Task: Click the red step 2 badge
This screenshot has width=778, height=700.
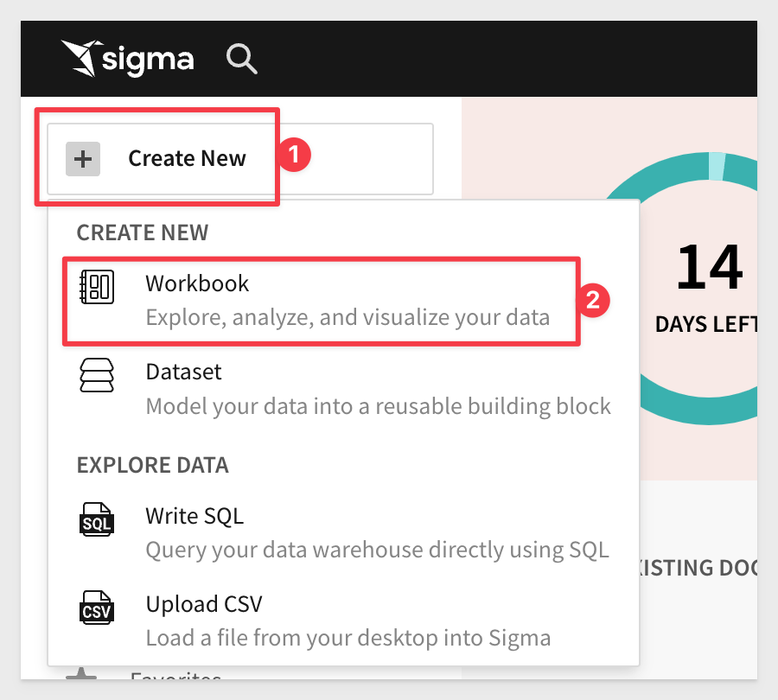Action: pyautogui.click(x=594, y=300)
